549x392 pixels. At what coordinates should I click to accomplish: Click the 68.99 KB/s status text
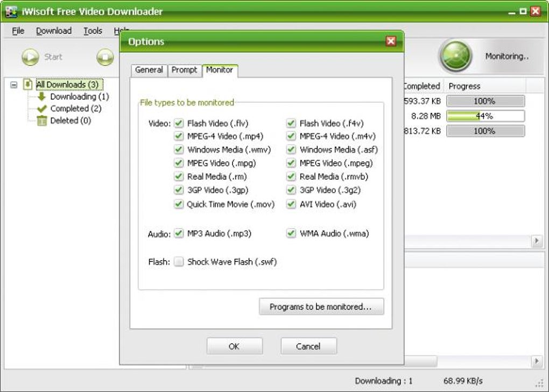pyautogui.click(x=463, y=381)
